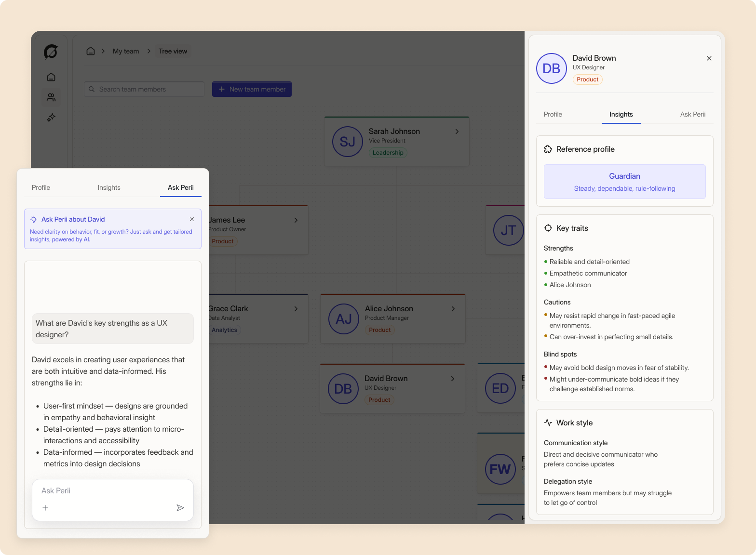This screenshot has height=555, width=756.
Task: Click 'What are David's key strengths' message
Action: [x=113, y=329]
